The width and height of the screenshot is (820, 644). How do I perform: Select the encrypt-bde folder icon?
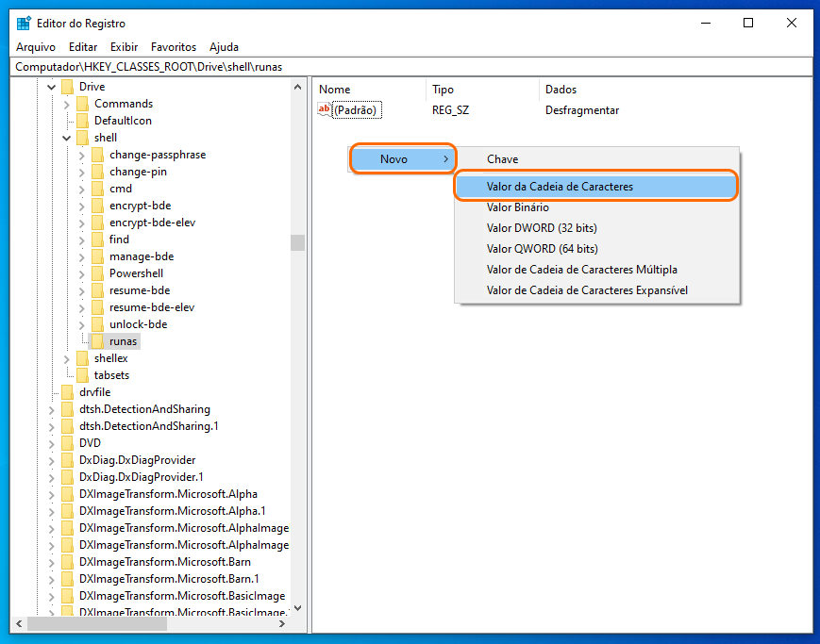(x=98, y=206)
